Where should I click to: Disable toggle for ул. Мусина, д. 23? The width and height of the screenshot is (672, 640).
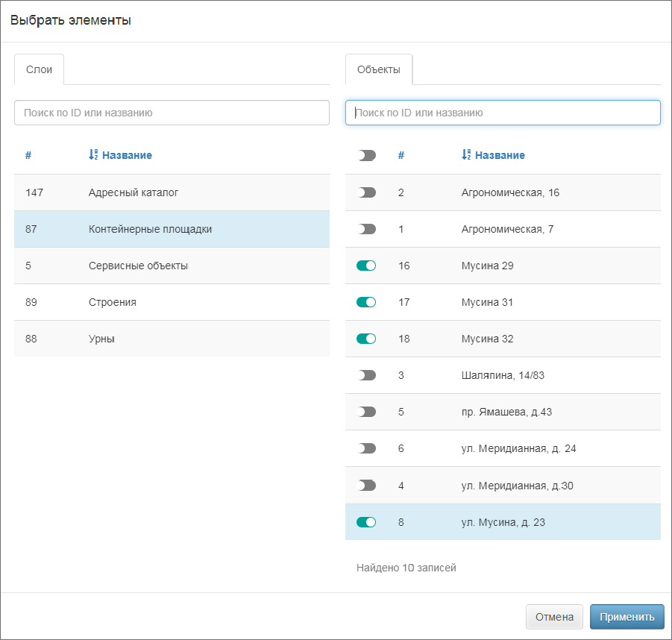[366, 522]
